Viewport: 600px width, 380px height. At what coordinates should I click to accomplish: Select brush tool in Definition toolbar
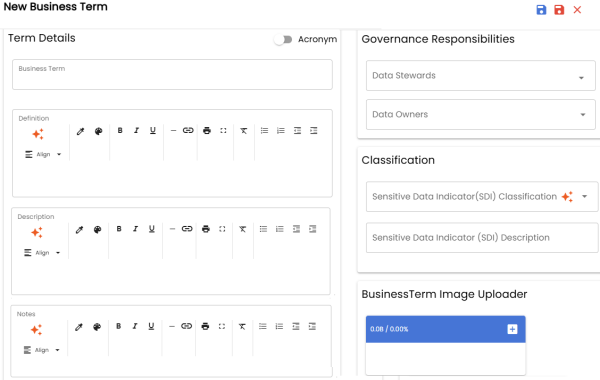tap(80, 131)
